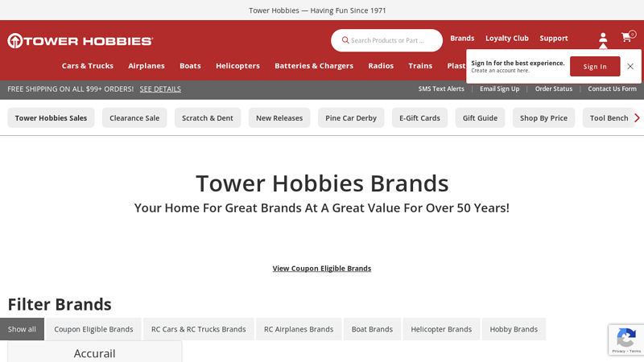The image size is (644, 362).
Task: Filter by Coupon Eligible Brands
Action: [93, 329]
